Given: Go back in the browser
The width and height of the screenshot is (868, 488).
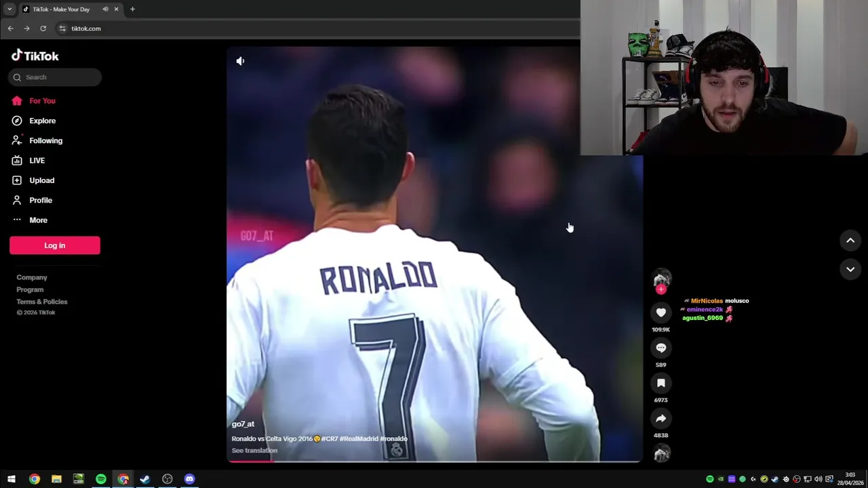Looking at the screenshot, I should click(x=10, y=28).
